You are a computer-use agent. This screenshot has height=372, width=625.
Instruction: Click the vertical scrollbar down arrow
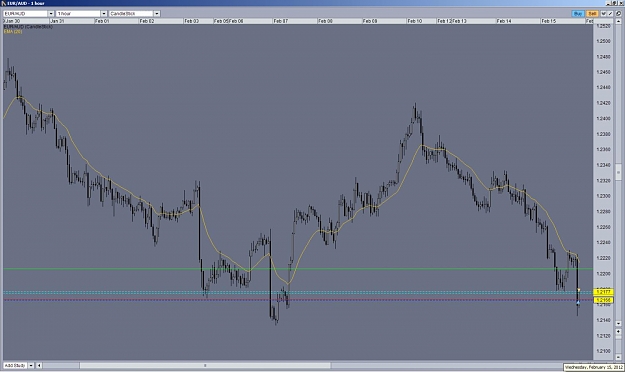[x=618, y=323]
